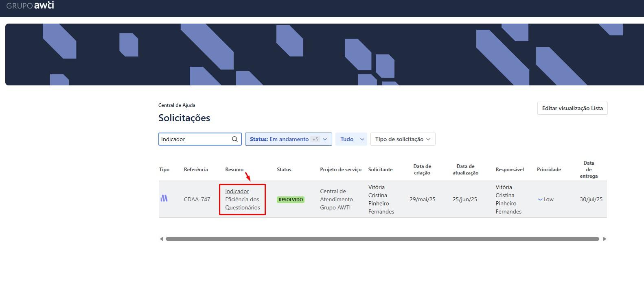Click the Resumo column header
Viewport: 644px width, 281px height.
234,170
